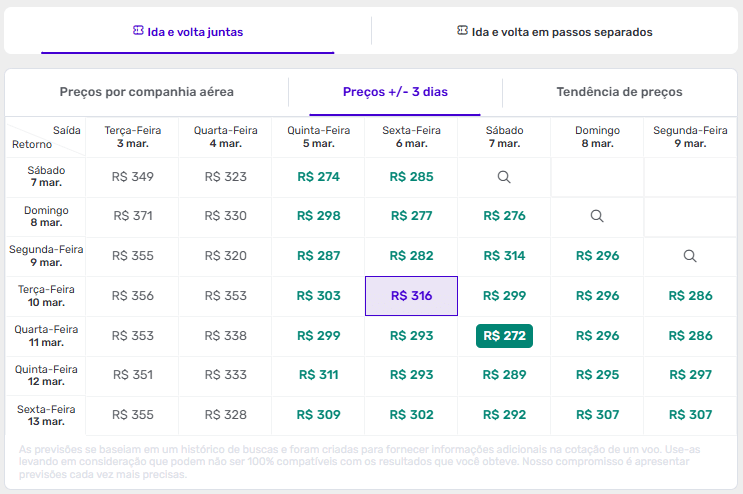Show the Tendência de preços tab

619,92
